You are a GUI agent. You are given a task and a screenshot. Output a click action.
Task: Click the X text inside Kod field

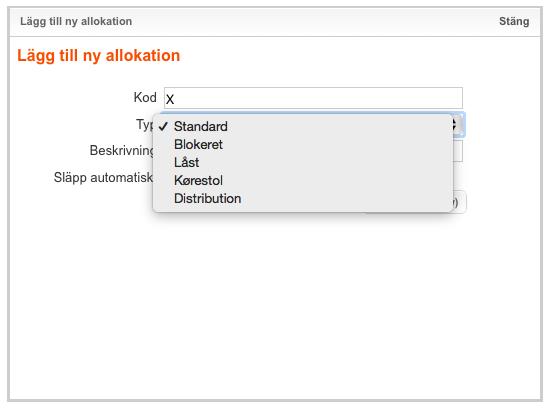[x=170, y=99]
